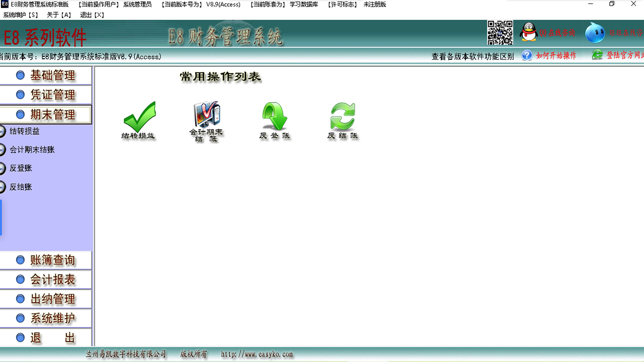644x362 pixels.
Task: Select 结转损益 in the left sidebar
Action: (x=24, y=130)
